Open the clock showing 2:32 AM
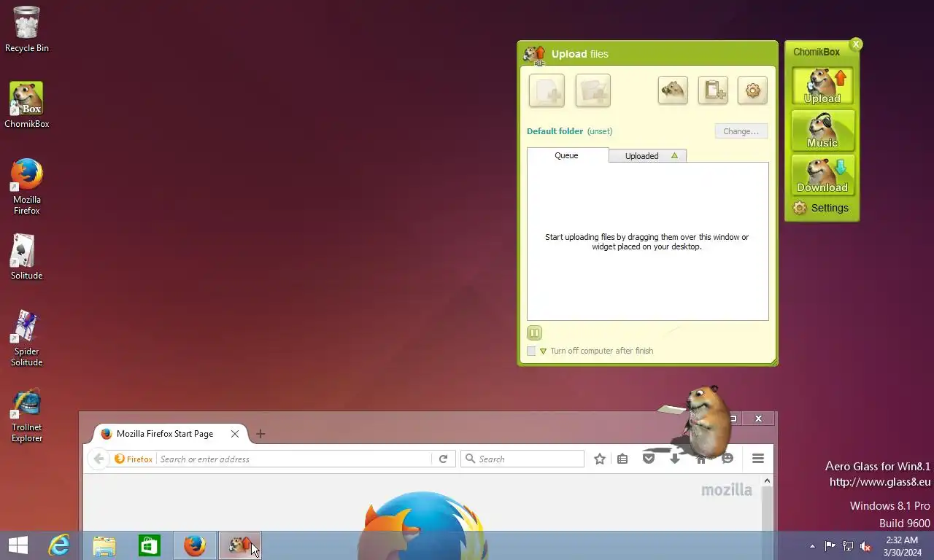 click(902, 546)
